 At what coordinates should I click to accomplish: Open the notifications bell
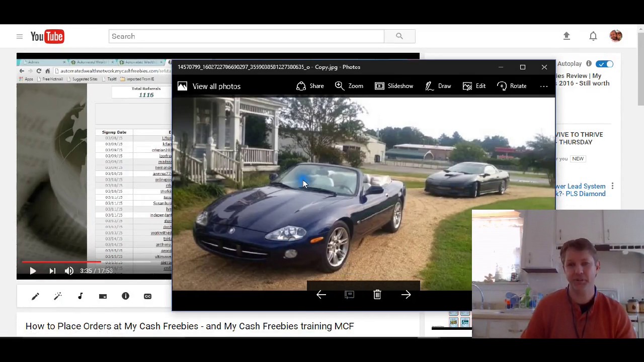point(593,36)
